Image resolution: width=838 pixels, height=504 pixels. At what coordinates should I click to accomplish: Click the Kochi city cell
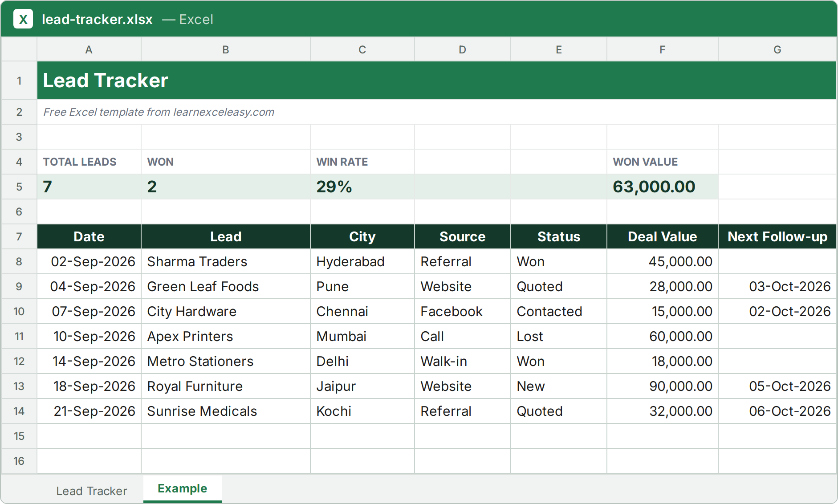(362, 411)
